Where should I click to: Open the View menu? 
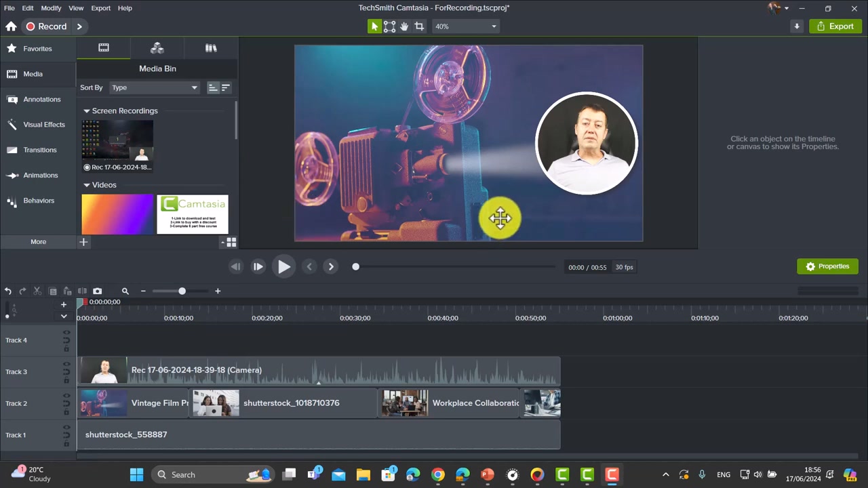(76, 8)
